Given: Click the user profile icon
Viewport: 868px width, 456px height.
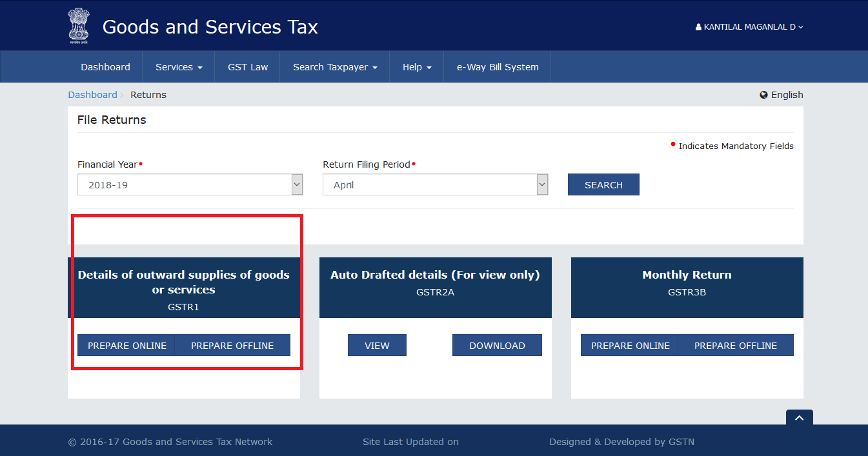Looking at the screenshot, I should click(698, 27).
